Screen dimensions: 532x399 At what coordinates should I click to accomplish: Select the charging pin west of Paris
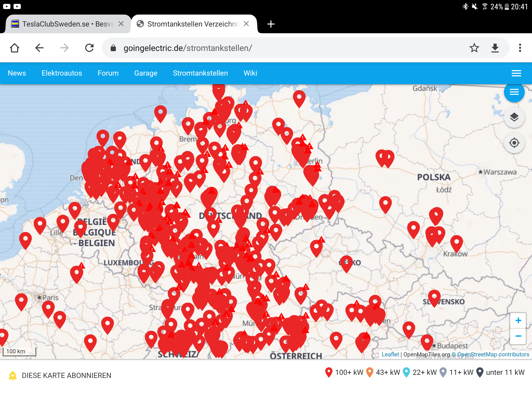click(x=21, y=302)
